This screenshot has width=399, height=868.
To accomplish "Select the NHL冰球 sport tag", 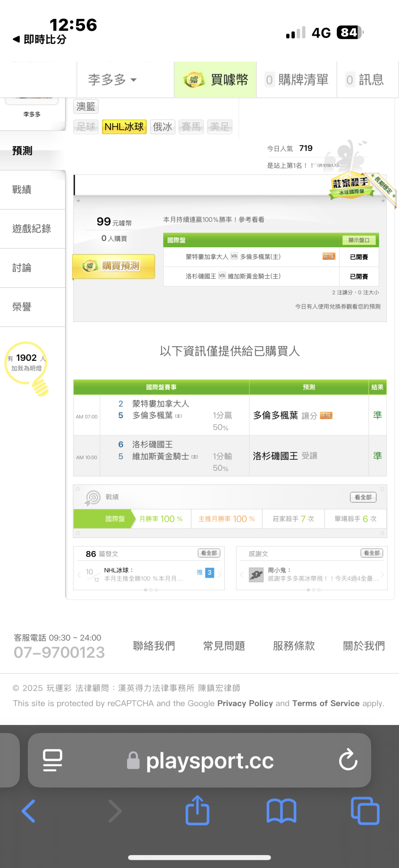I will 124,127.
